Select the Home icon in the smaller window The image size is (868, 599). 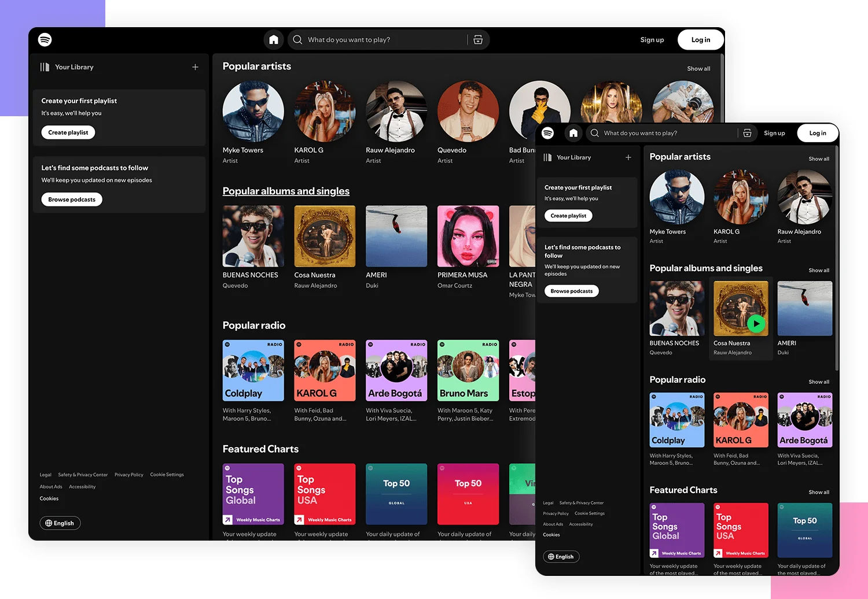[x=573, y=133]
